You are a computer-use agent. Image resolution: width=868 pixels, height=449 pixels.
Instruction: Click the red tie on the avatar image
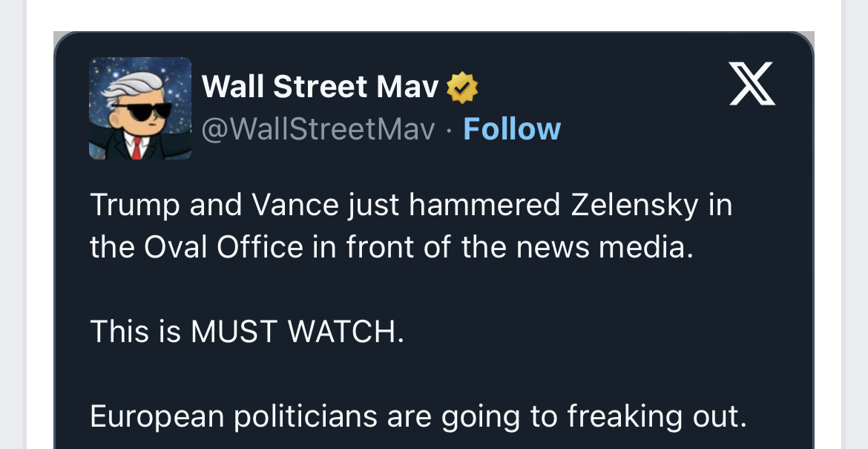tap(137, 148)
